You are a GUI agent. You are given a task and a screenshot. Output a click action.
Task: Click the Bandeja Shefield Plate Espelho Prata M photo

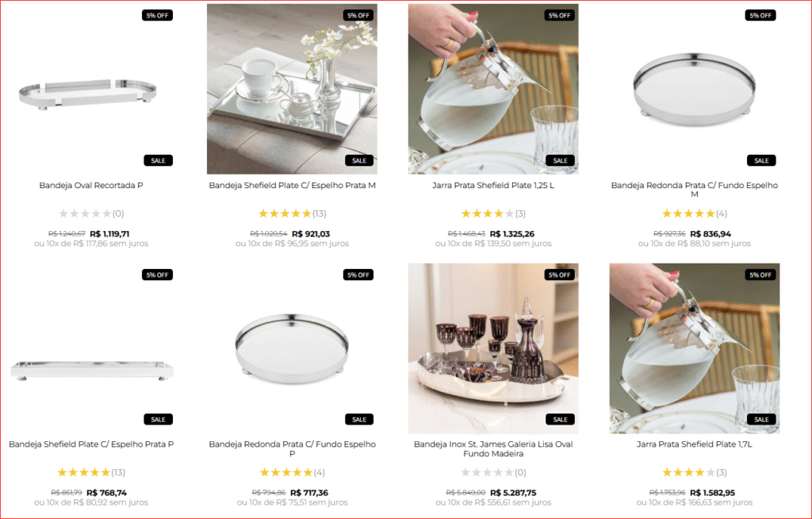(292, 89)
